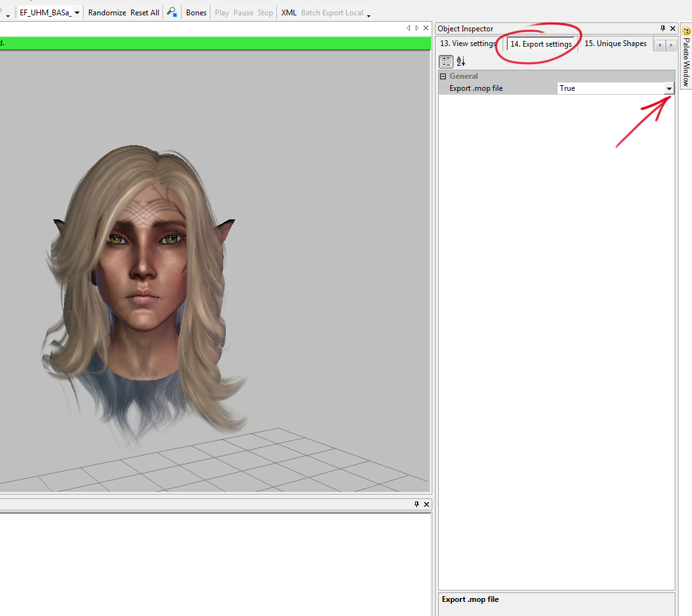
Task: Switch property grid to Categorized view
Action: 446,61
